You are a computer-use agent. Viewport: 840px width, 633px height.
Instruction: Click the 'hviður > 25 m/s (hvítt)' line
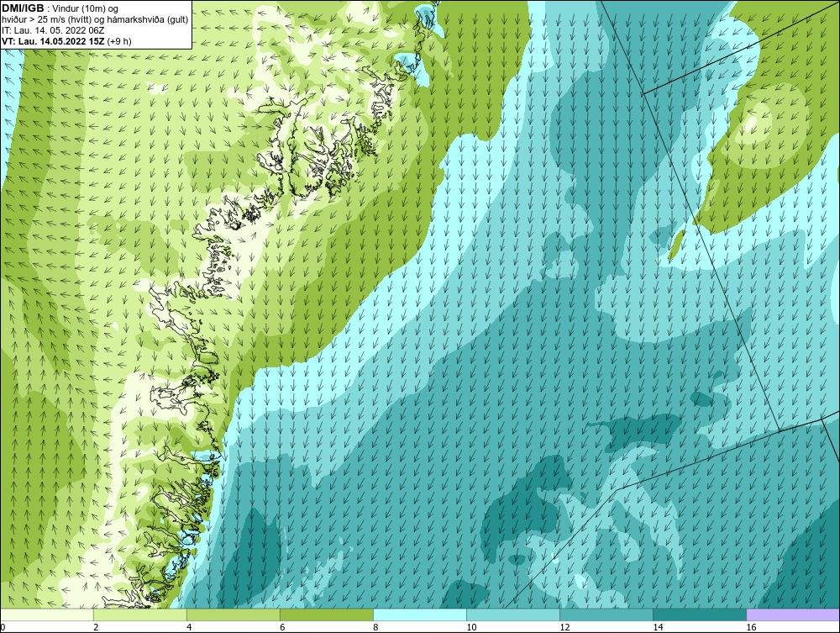point(95,19)
